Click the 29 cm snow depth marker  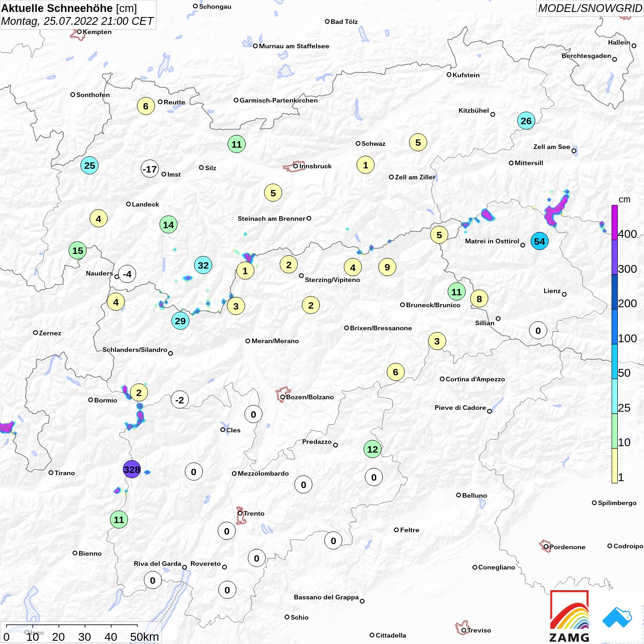[x=180, y=321]
